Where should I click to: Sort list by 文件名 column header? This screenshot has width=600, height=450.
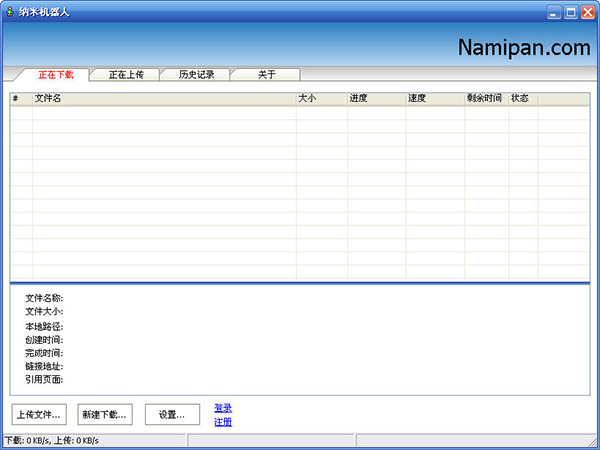164,99
